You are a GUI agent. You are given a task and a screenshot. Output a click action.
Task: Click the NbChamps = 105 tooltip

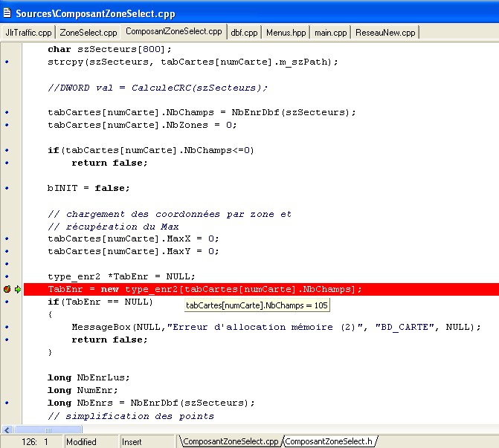click(x=257, y=305)
